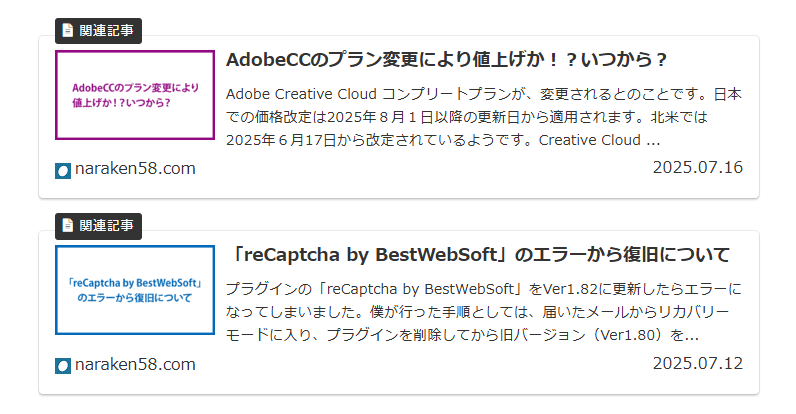
Task: Click the first 関連記事 label badge
Action: click(98, 31)
